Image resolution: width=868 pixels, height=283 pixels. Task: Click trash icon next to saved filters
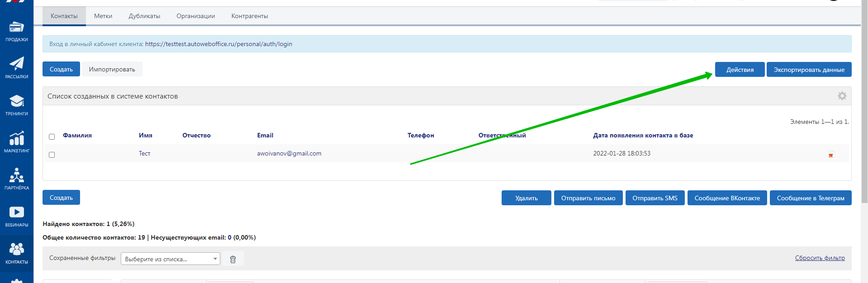click(233, 259)
